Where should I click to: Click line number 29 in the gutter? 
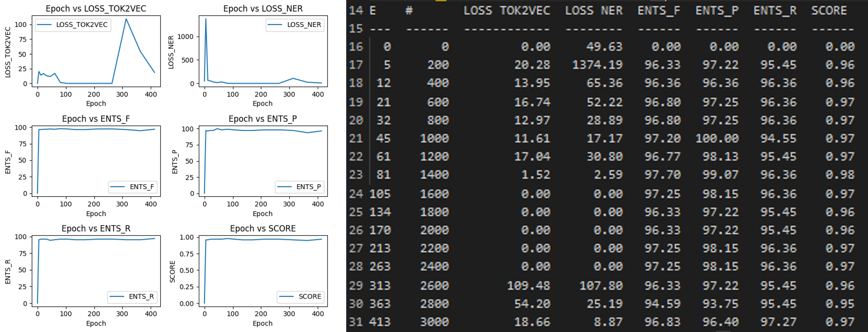pos(356,286)
